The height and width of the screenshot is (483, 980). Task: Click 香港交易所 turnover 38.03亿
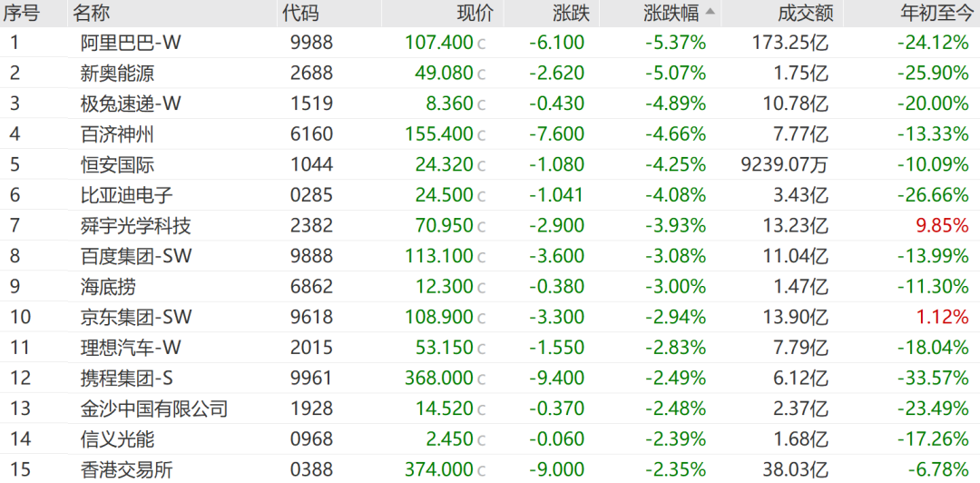[795, 469]
